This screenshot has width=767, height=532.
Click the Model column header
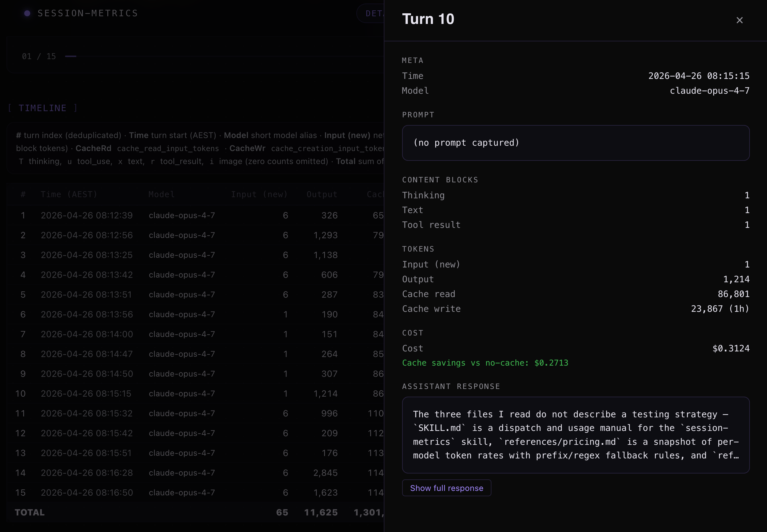[161, 194]
